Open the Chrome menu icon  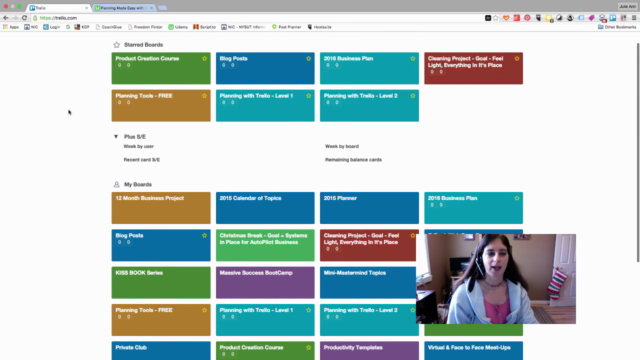[634, 18]
